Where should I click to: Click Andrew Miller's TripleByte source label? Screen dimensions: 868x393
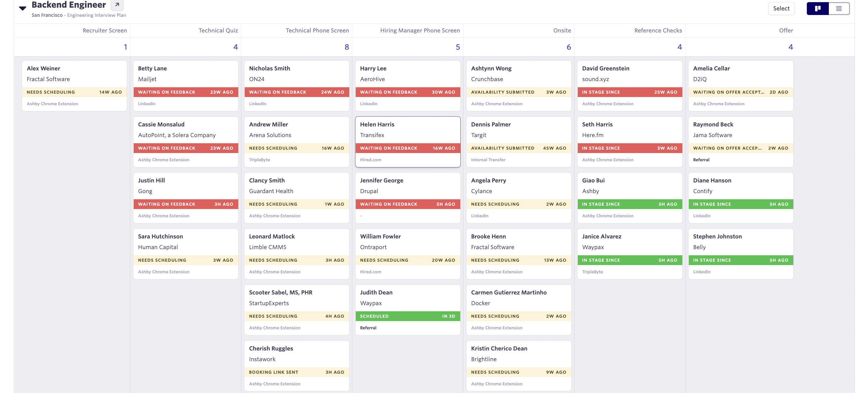click(x=259, y=160)
